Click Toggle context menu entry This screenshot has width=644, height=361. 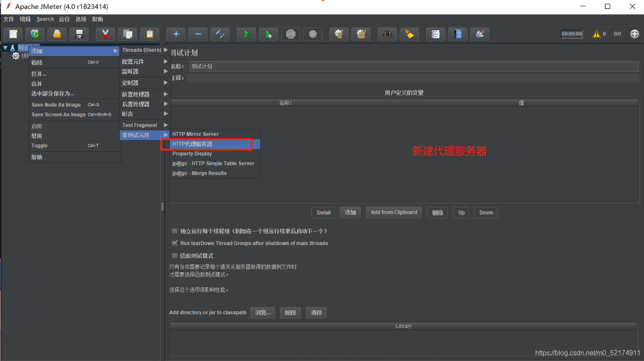point(74,146)
